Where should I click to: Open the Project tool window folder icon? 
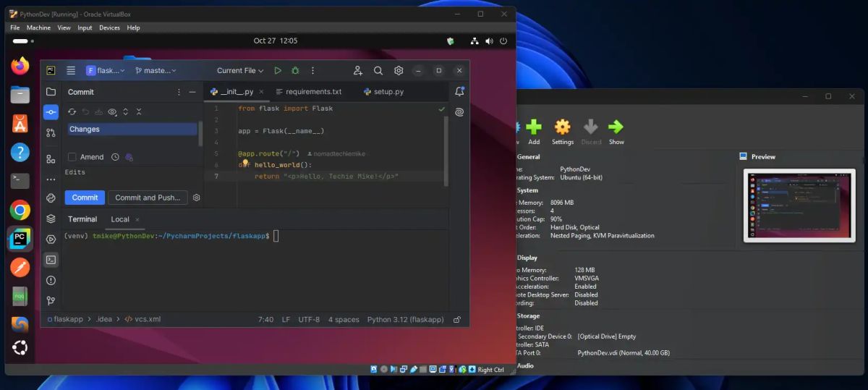(x=51, y=92)
